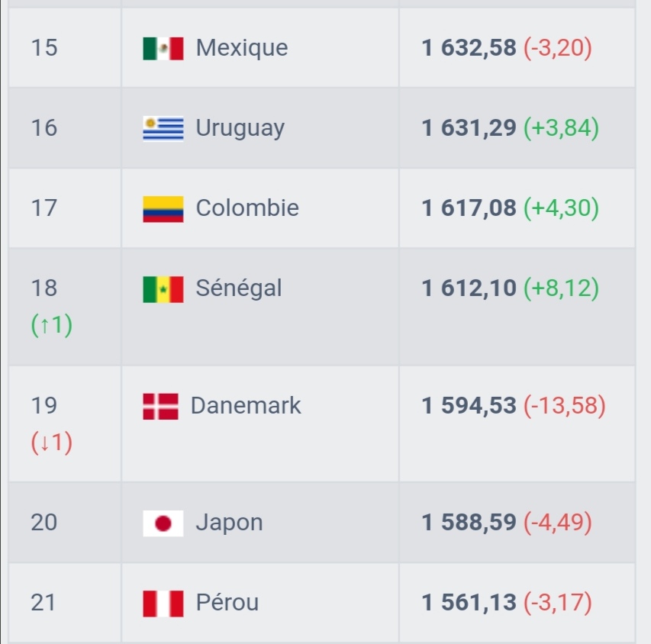Select the Danemark country name
Viewport: 651px width, 644px height.
coord(246,406)
